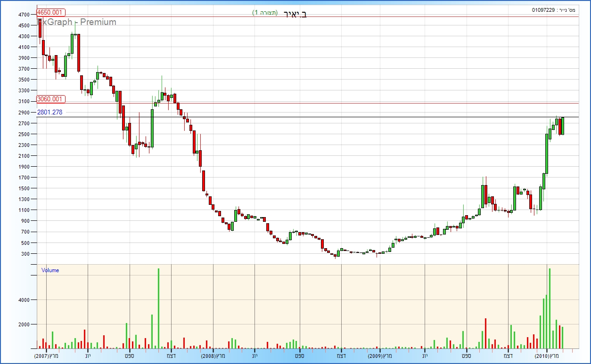
Task: Click the (2008) March date axis label
Action: tap(213, 356)
